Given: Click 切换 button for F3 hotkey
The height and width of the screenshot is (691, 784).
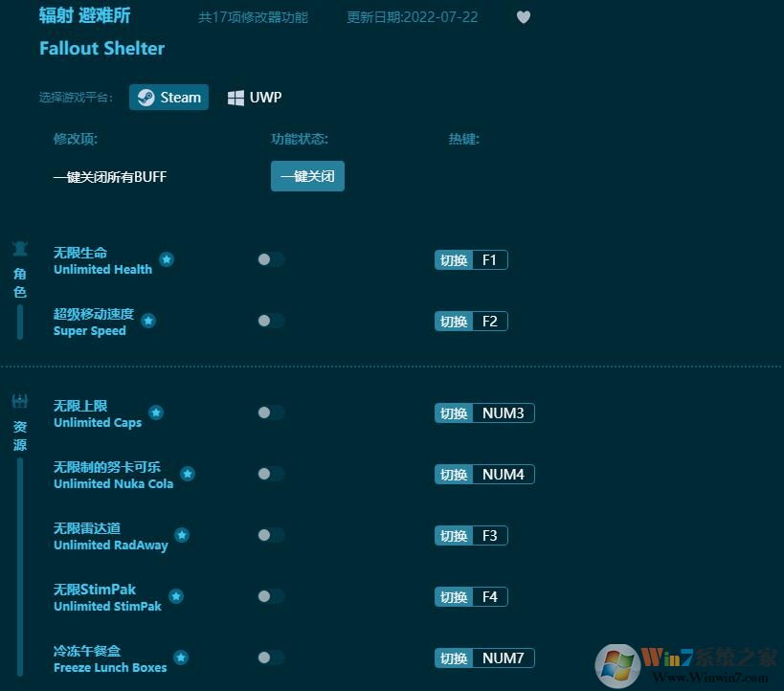Looking at the screenshot, I should pyautogui.click(x=454, y=536).
